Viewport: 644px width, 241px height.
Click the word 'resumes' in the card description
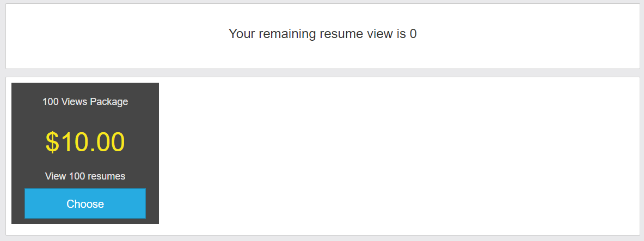108,176
